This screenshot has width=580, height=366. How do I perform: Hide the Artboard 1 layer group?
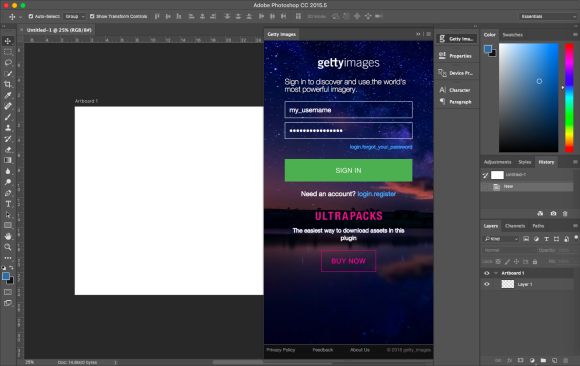click(x=486, y=273)
